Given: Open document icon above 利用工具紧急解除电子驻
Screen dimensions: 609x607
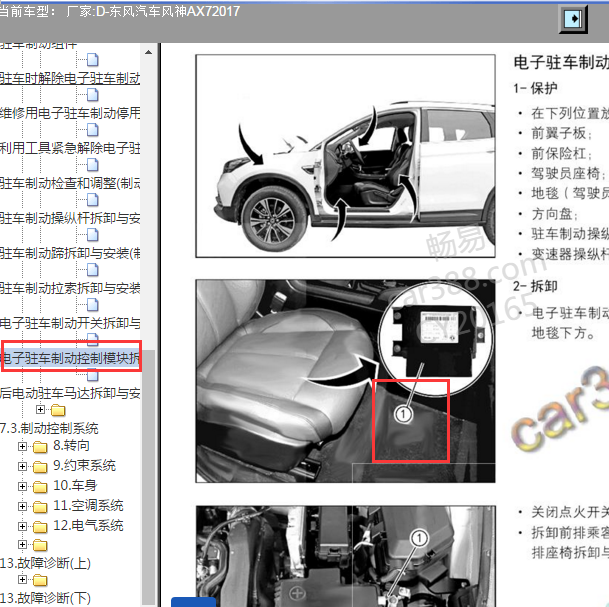Looking at the screenshot, I should pos(92,130).
